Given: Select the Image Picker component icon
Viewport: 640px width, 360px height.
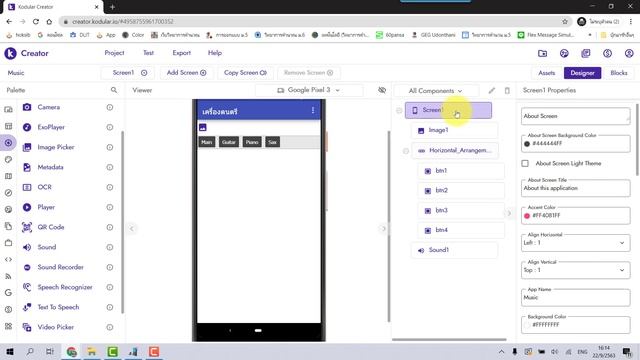Looking at the screenshot, I should click(x=27, y=147).
